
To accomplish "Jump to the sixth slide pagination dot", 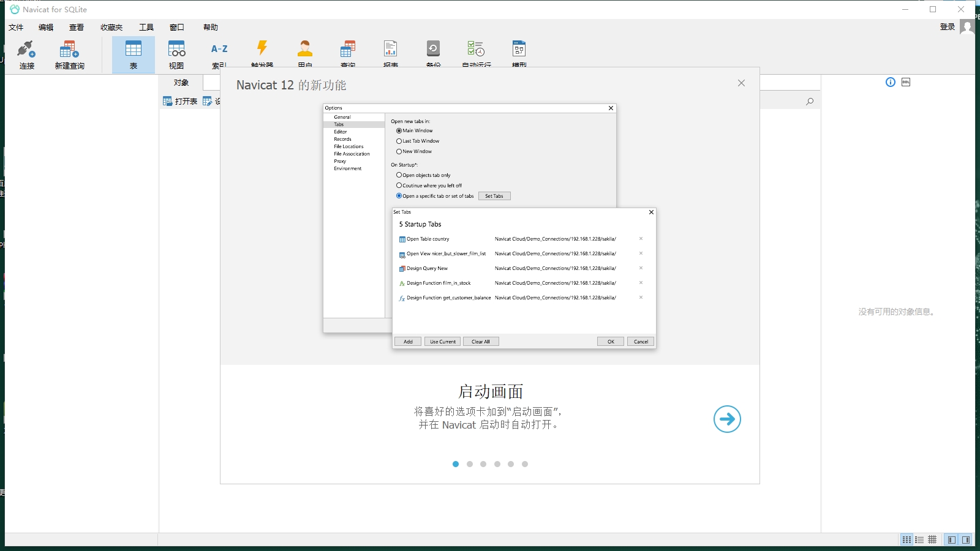I will pos(525,464).
